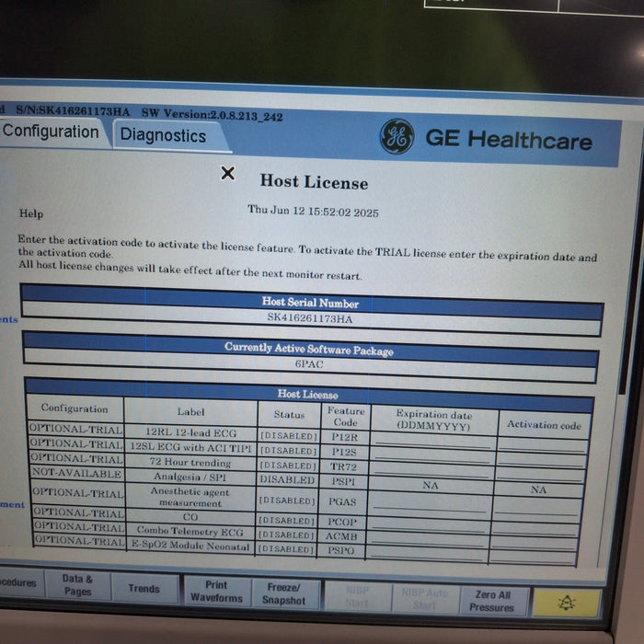The height and width of the screenshot is (644, 644).
Task: Click activation code field for Anesthetic agent measurement
Action: 537,506
